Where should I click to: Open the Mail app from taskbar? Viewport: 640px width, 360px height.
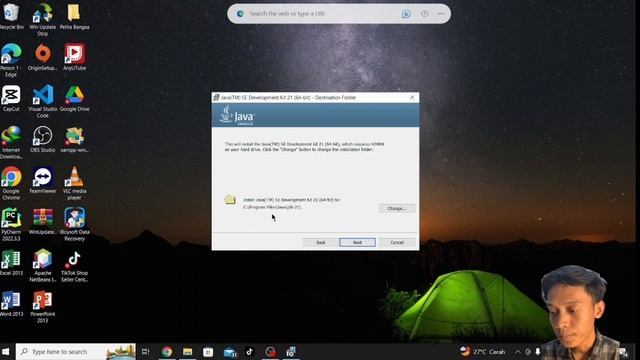click(229, 351)
